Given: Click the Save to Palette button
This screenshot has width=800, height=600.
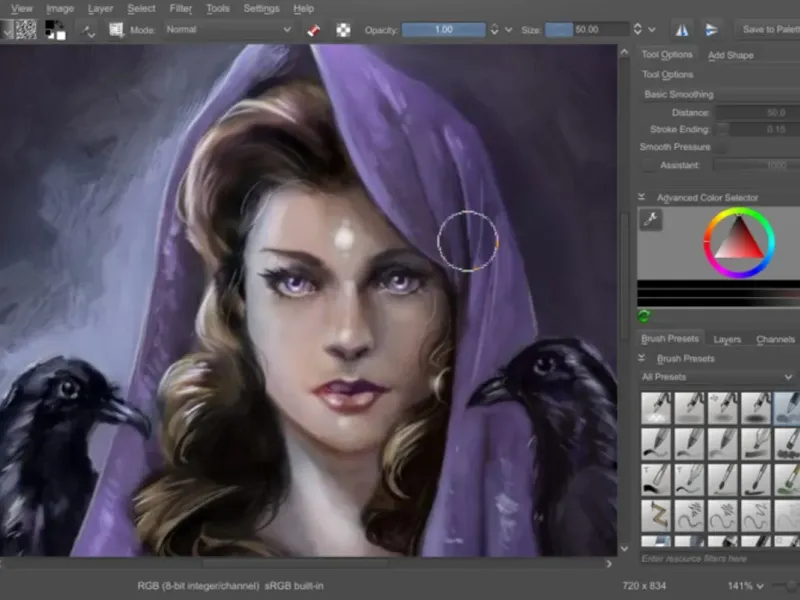Looking at the screenshot, I should click(770, 30).
